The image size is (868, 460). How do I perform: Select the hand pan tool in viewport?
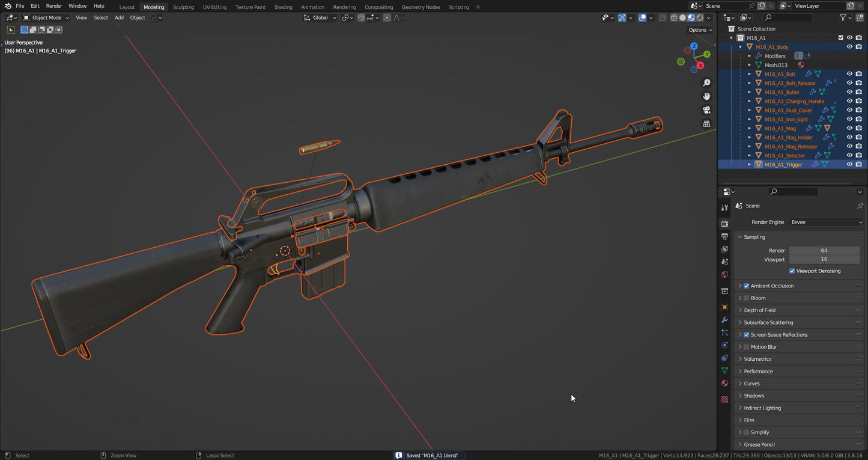pos(706,96)
